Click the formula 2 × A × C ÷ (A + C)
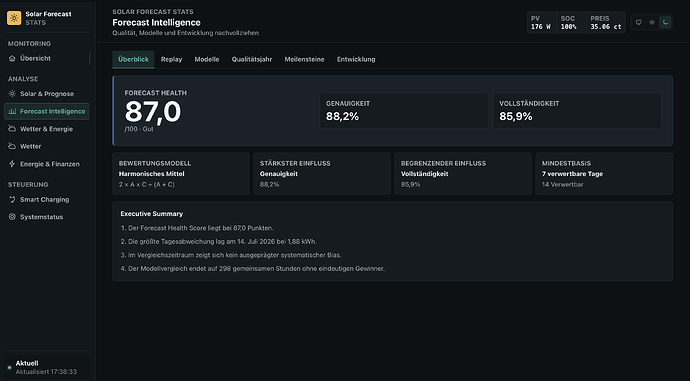Image resolution: width=690 pixels, height=381 pixels. point(147,185)
